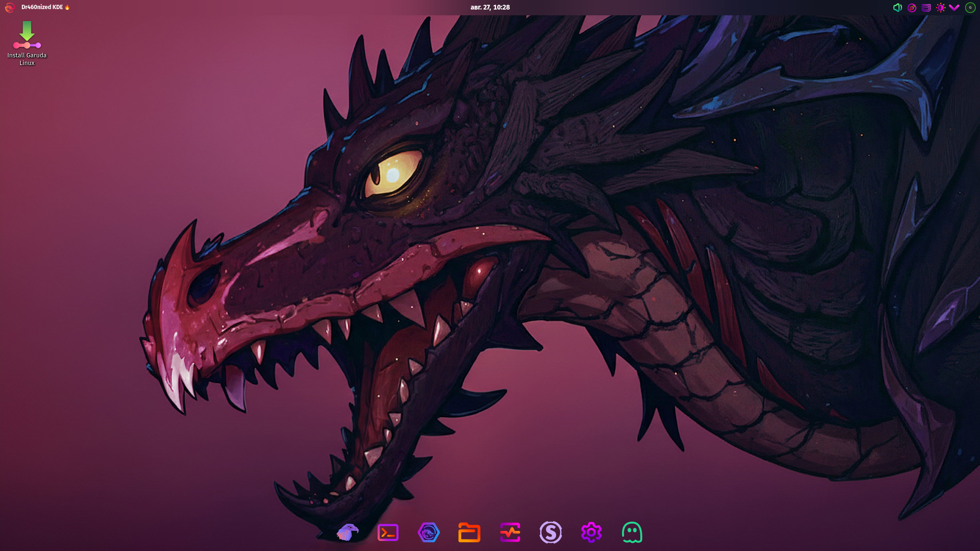Launch the circled 'S' app in the dock
The image size is (980, 551).
pyautogui.click(x=551, y=532)
